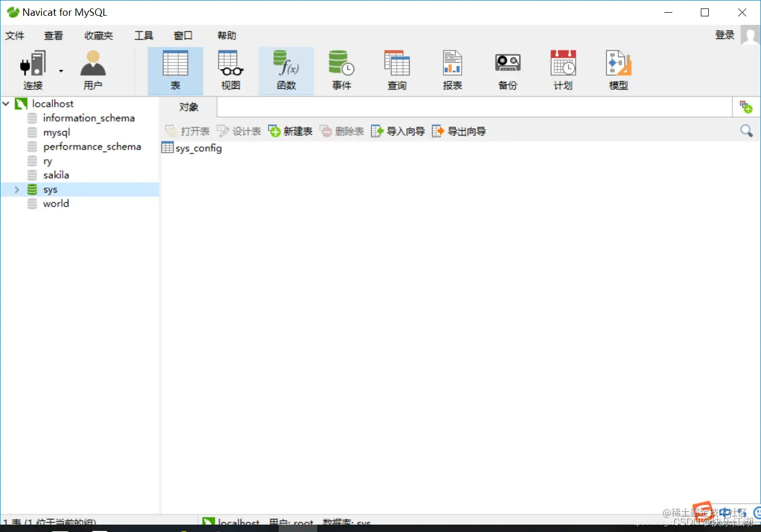This screenshot has height=532, width=761.
Task: Click the 删除表 (Delete Table) button
Action: [342, 131]
